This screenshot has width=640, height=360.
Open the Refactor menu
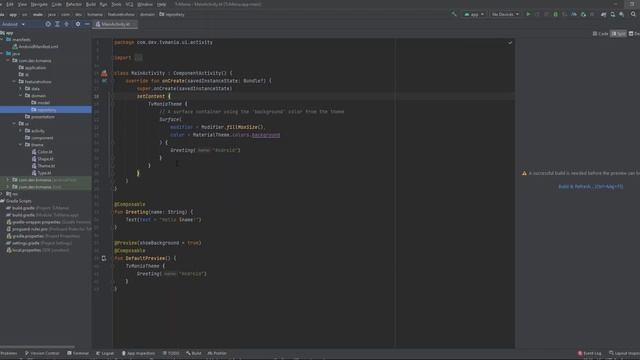click(74, 4)
